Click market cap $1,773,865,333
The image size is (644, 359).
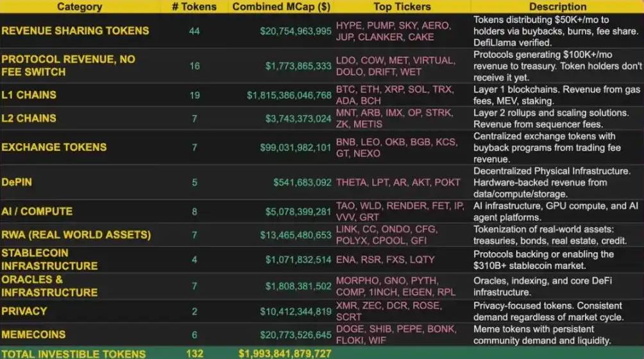pos(298,66)
